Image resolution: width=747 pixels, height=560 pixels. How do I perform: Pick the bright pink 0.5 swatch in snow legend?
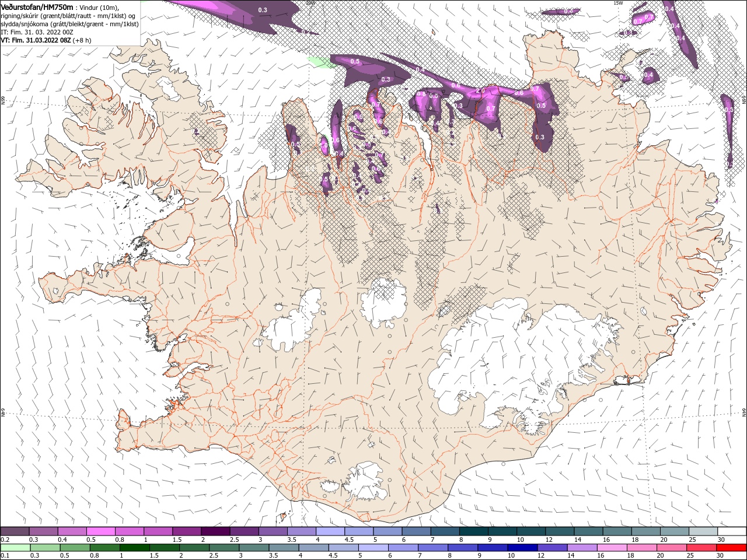point(100,531)
